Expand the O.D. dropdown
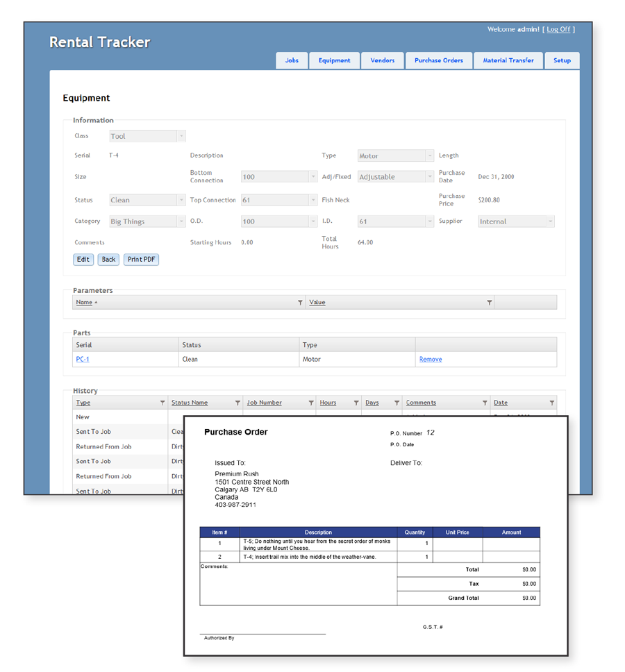Viewport: 625px width, 672px height. pyautogui.click(x=279, y=221)
